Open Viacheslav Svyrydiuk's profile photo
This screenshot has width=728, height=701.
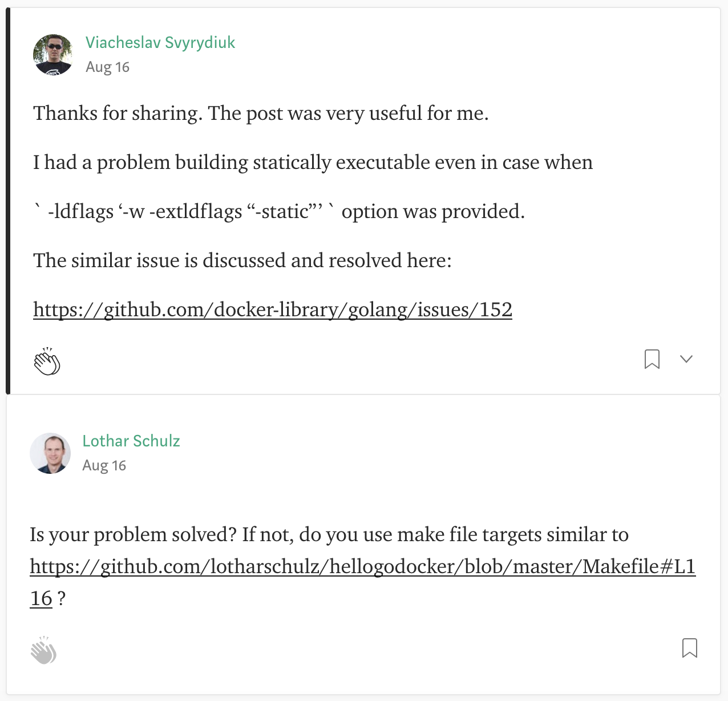point(53,55)
